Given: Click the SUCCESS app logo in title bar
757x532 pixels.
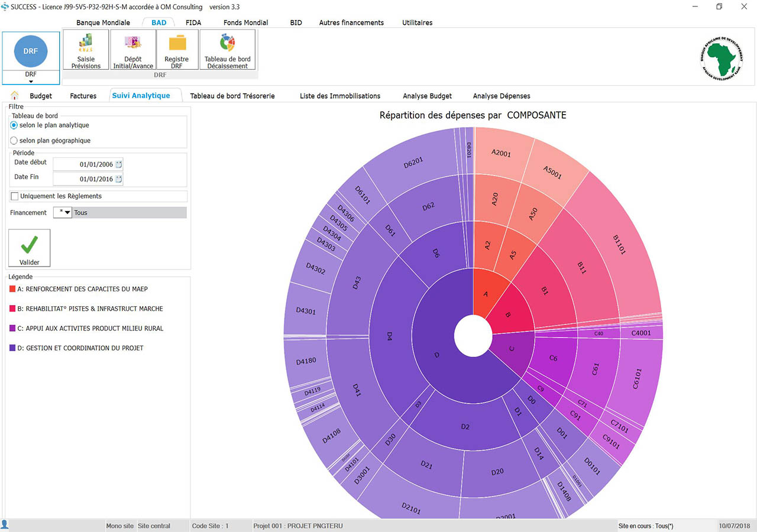Looking at the screenshot, I should (x=5, y=7).
